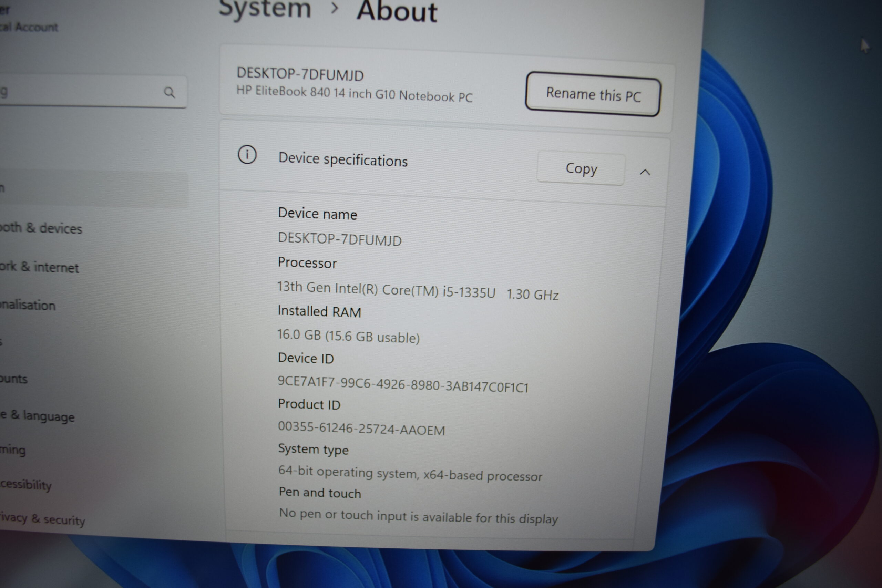Click the About page title

coord(397,11)
